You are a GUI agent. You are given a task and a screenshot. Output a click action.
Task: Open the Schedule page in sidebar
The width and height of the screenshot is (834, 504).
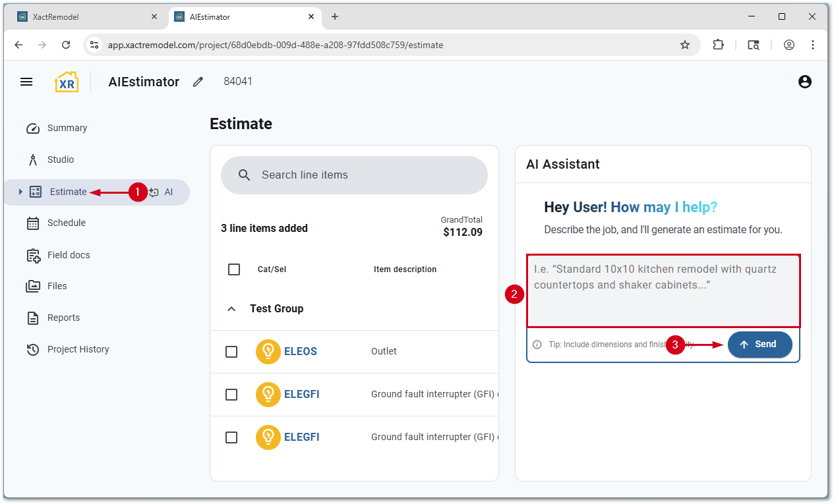(66, 223)
